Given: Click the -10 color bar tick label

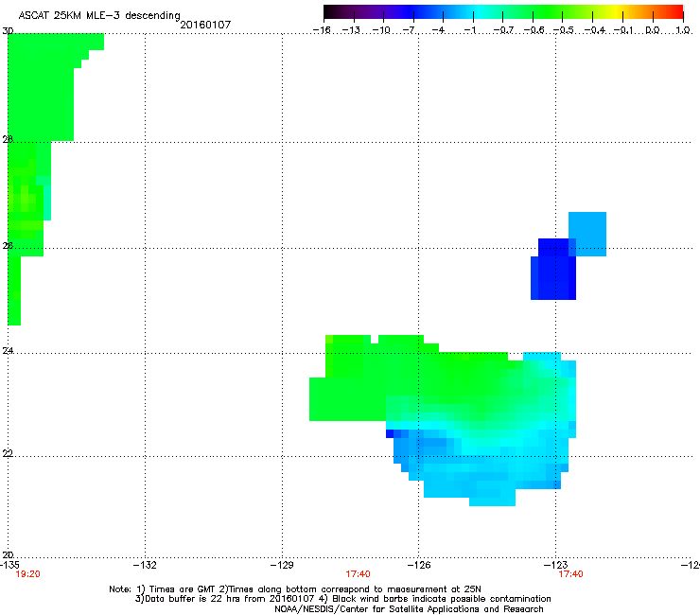Looking at the screenshot, I should click(x=381, y=30).
